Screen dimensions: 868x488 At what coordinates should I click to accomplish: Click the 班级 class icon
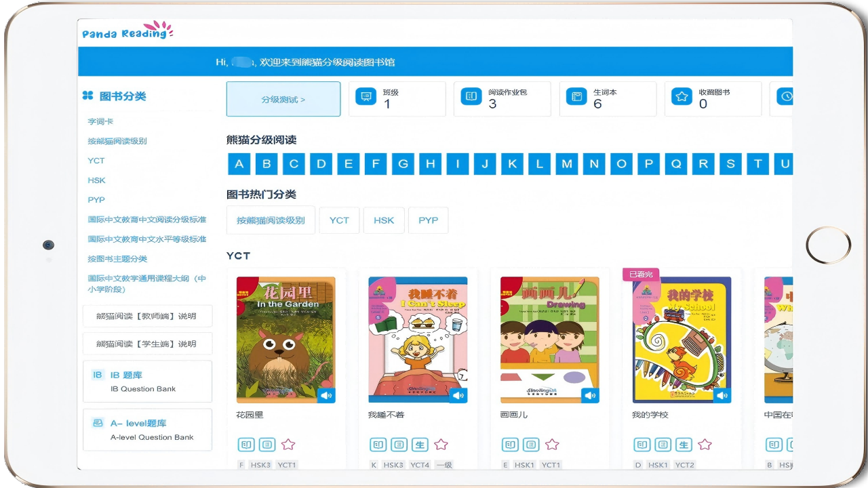pos(366,97)
